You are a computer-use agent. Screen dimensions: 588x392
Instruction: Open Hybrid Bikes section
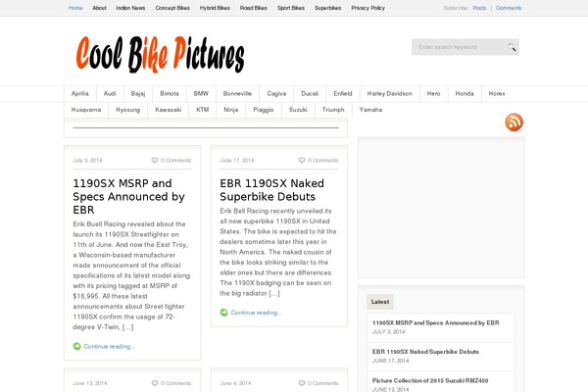[x=215, y=8]
